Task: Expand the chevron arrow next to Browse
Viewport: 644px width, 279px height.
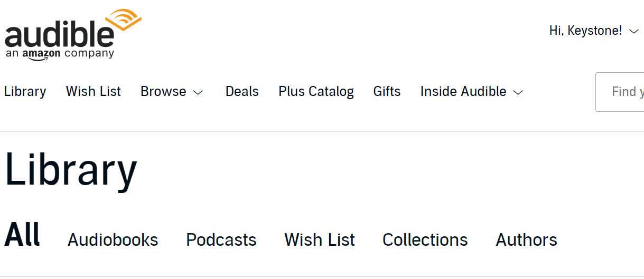Action: [x=198, y=92]
